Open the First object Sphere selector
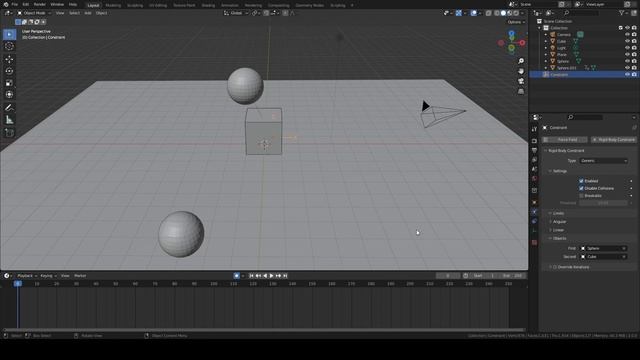This screenshot has width=640, height=360. coord(603,248)
